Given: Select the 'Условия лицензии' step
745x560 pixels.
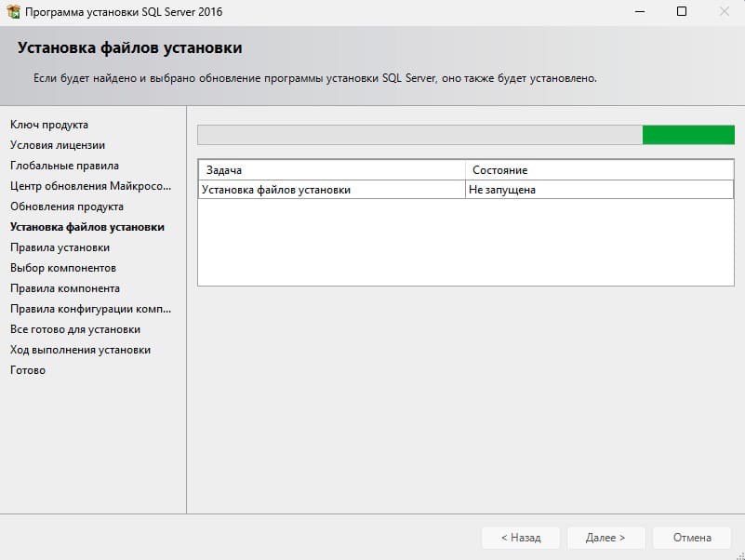Looking at the screenshot, I should (x=58, y=145).
